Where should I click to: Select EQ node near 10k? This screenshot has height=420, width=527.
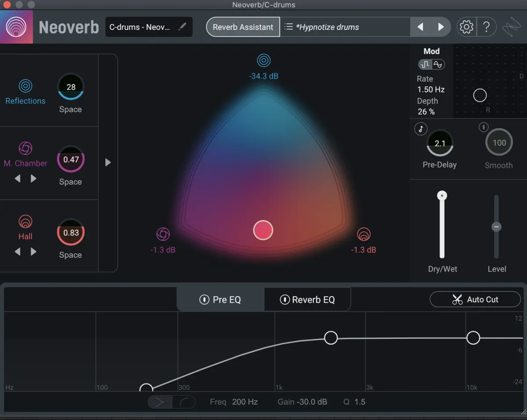[473, 337]
